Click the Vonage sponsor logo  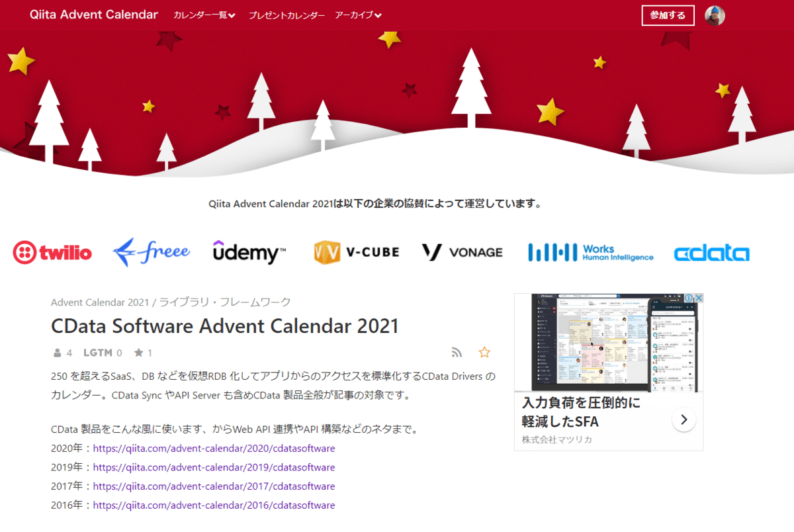[x=462, y=252]
